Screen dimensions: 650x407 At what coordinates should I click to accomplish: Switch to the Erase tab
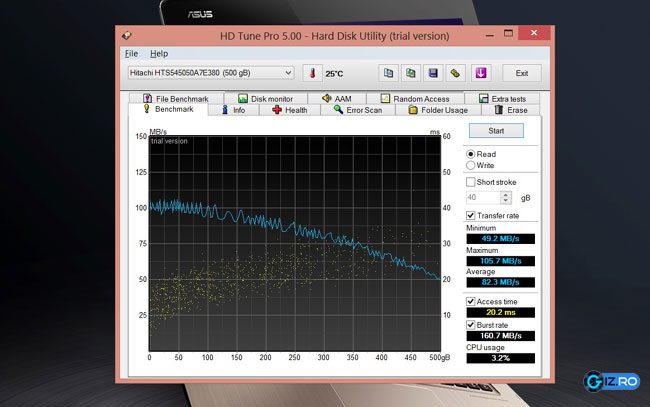pos(511,110)
